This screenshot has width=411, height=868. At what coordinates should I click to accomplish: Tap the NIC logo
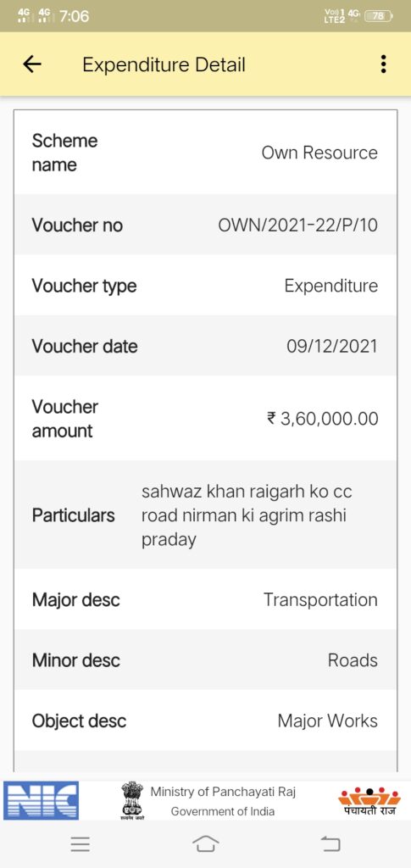tap(41, 800)
